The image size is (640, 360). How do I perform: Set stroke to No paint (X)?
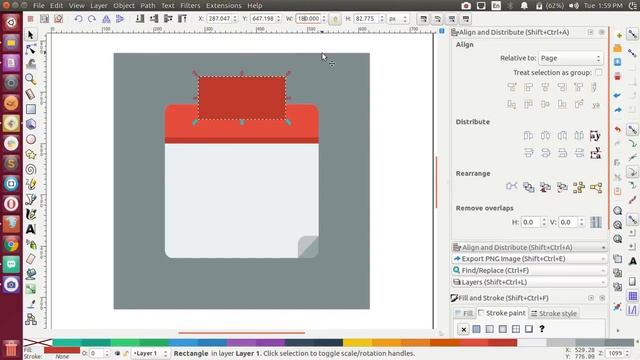click(463, 329)
